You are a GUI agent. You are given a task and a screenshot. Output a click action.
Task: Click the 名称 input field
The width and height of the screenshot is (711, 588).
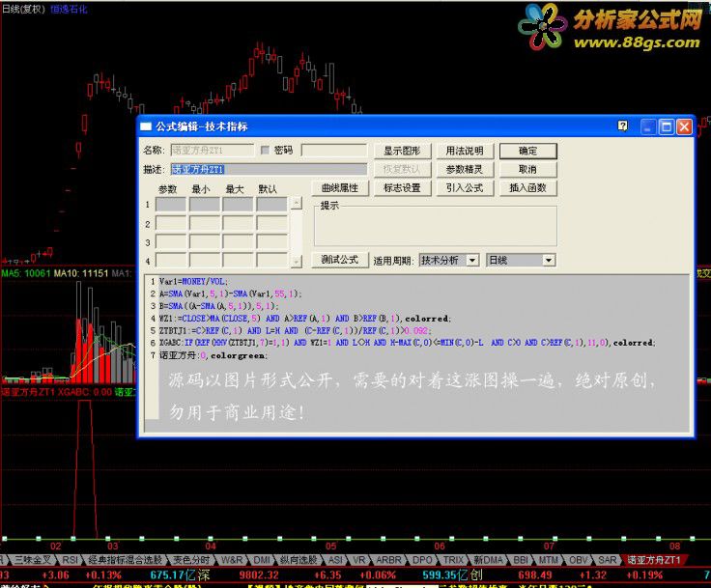[213, 150]
